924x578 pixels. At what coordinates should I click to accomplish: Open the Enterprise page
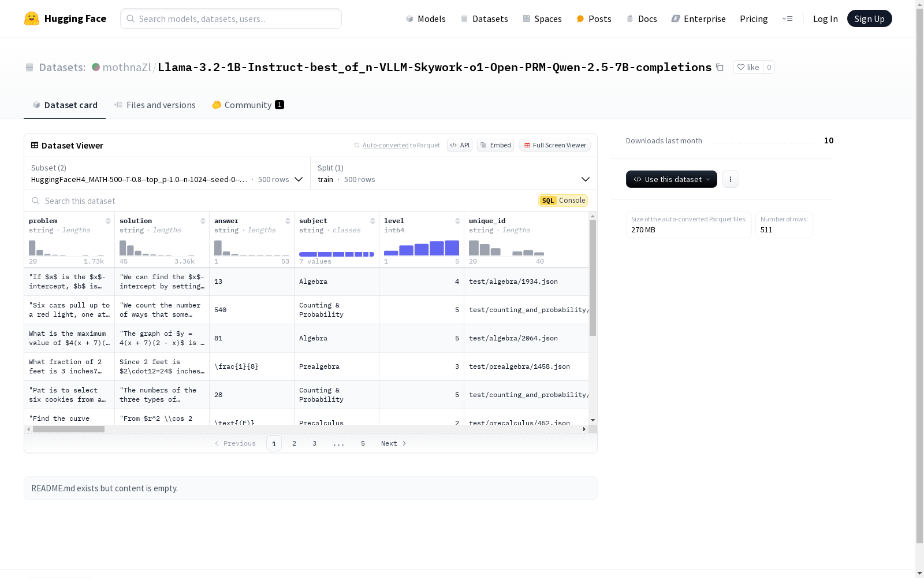click(x=698, y=18)
